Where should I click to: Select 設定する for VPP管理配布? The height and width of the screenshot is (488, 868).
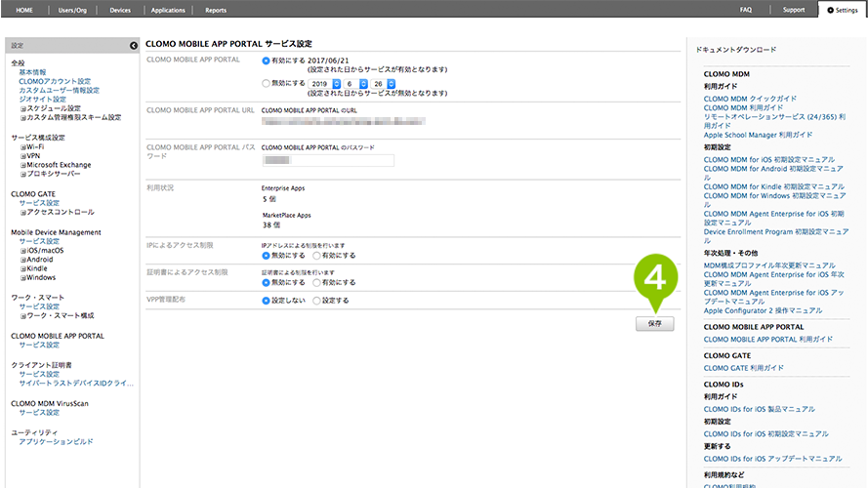tap(316, 301)
